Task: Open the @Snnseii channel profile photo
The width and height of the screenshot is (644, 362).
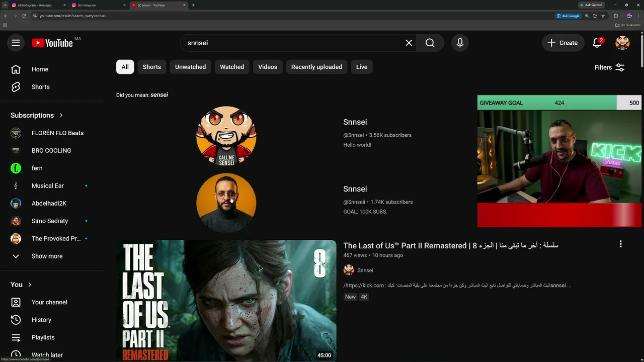Action: point(226,203)
